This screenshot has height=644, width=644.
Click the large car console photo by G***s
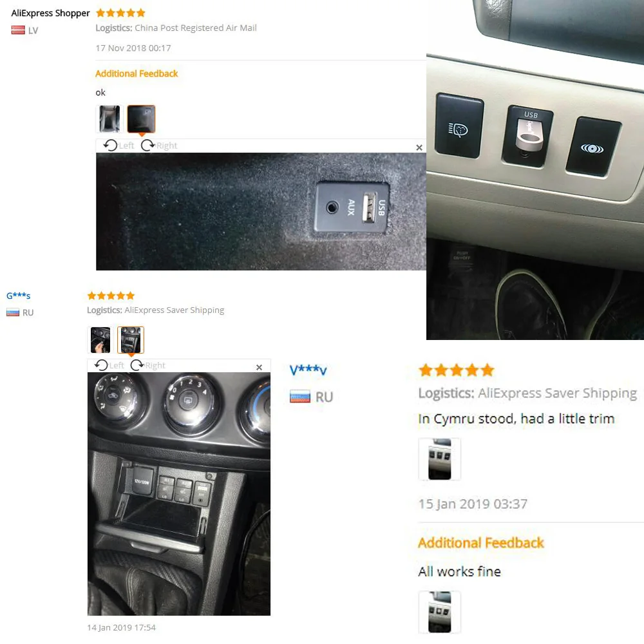click(x=179, y=494)
